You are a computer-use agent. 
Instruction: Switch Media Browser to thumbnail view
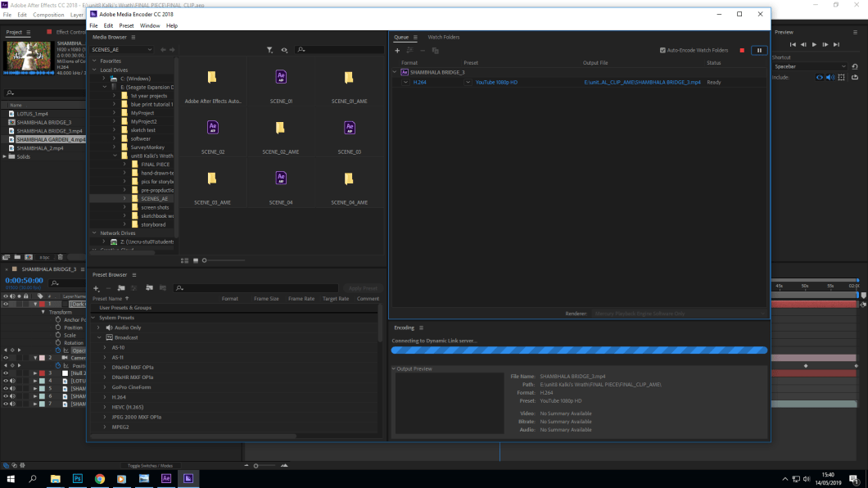196,260
